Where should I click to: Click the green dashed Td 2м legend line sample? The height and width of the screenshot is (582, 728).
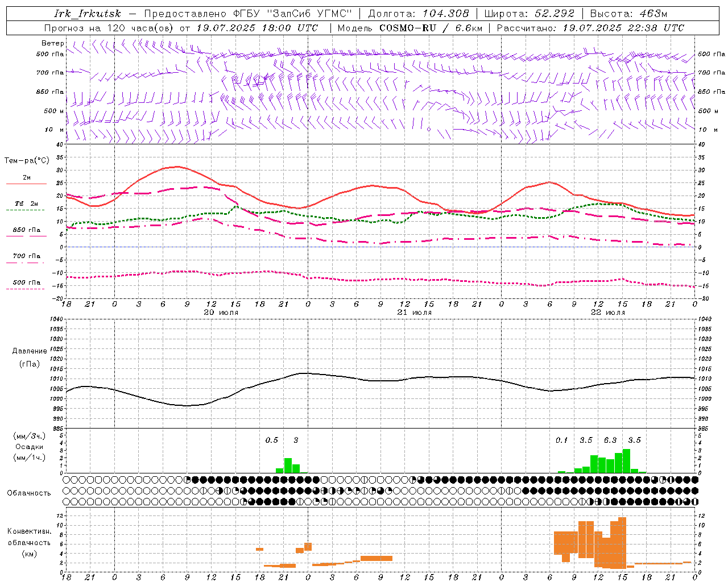tap(26, 210)
